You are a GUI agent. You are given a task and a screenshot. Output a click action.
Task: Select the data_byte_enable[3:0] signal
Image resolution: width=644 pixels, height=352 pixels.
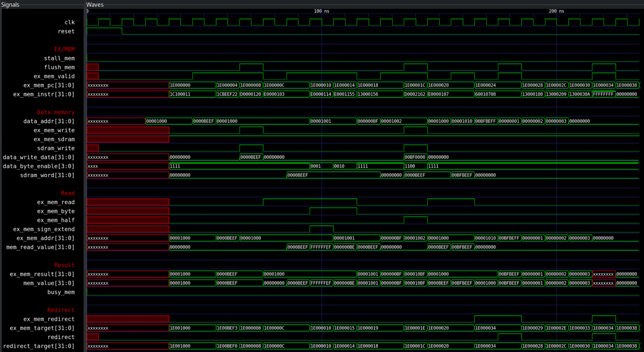tap(39, 166)
